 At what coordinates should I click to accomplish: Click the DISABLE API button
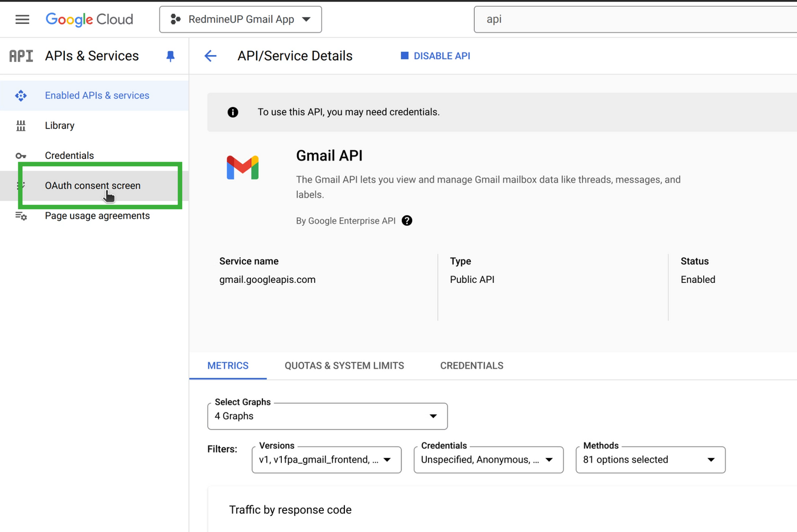point(435,56)
